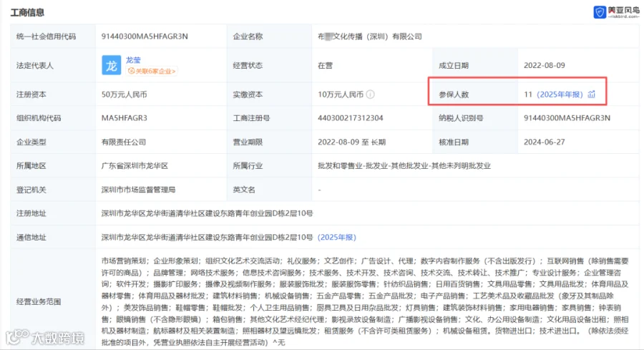Image resolution: width=644 pixels, height=350 pixels.
Task: Select the insured count 11
Action: click(528, 94)
